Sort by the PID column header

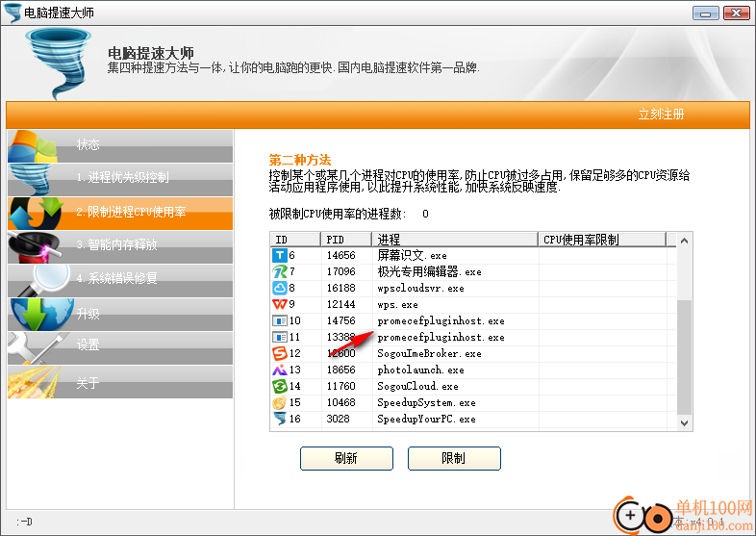pyautogui.click(x=346, y=240)
